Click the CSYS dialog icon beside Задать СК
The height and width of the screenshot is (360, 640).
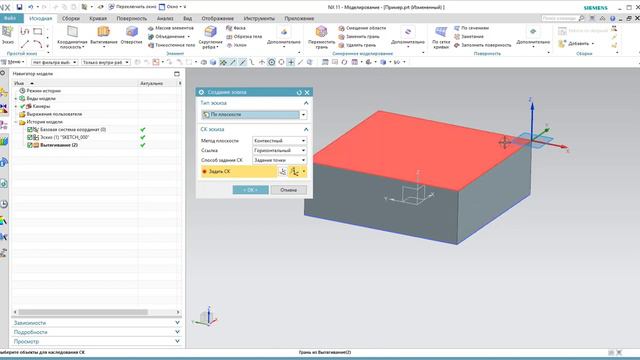(282, 172)
